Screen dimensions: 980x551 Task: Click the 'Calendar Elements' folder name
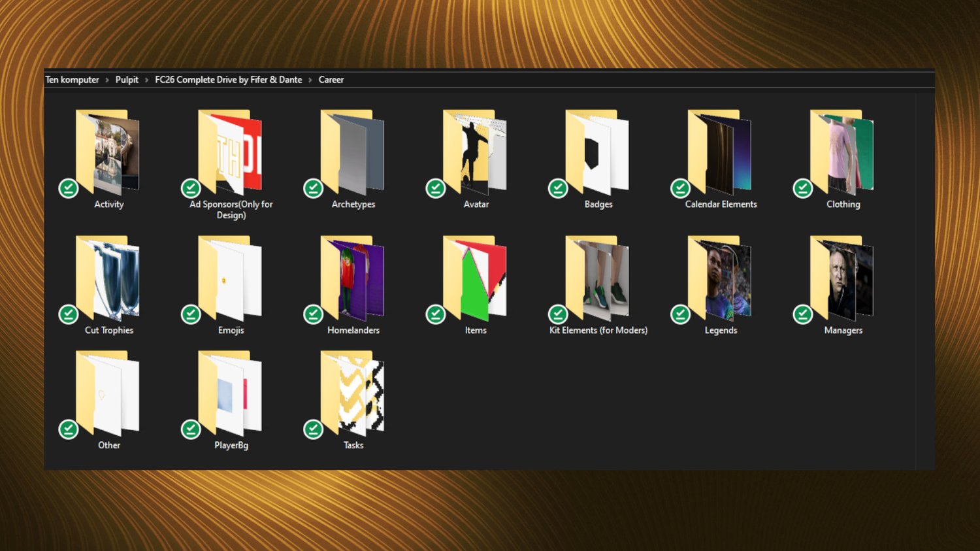coord(721,205)
